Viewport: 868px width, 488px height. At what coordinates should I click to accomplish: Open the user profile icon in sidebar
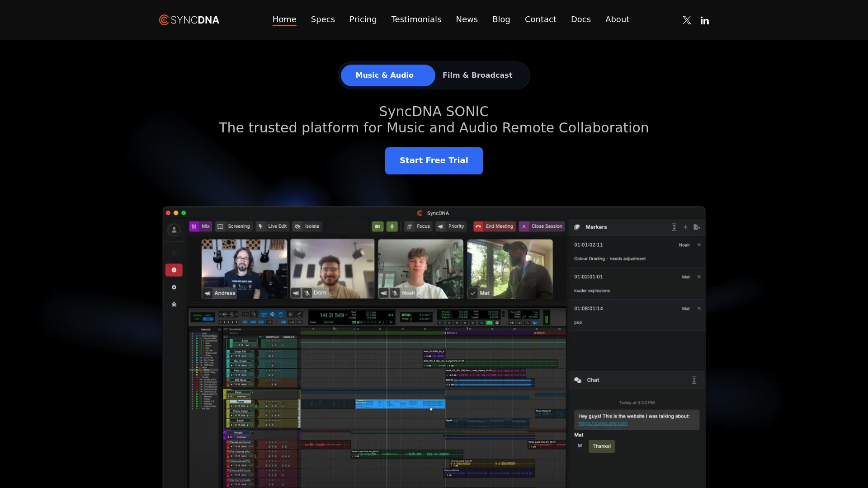point(174,230)
